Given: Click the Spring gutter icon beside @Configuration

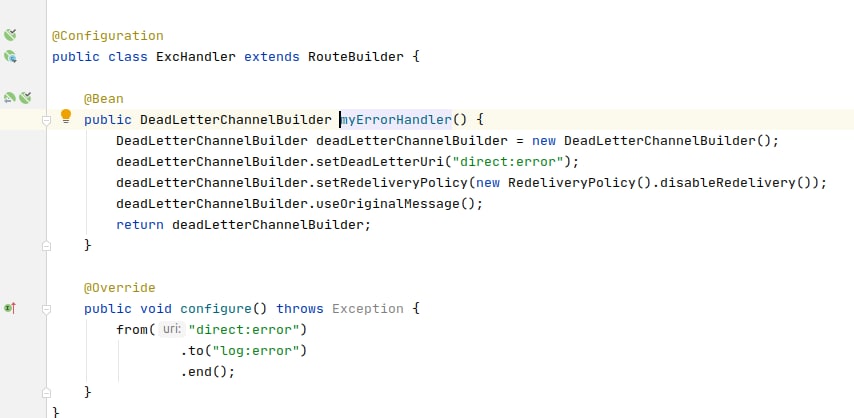Looking at the screenshot, I should tap(10, 35).
